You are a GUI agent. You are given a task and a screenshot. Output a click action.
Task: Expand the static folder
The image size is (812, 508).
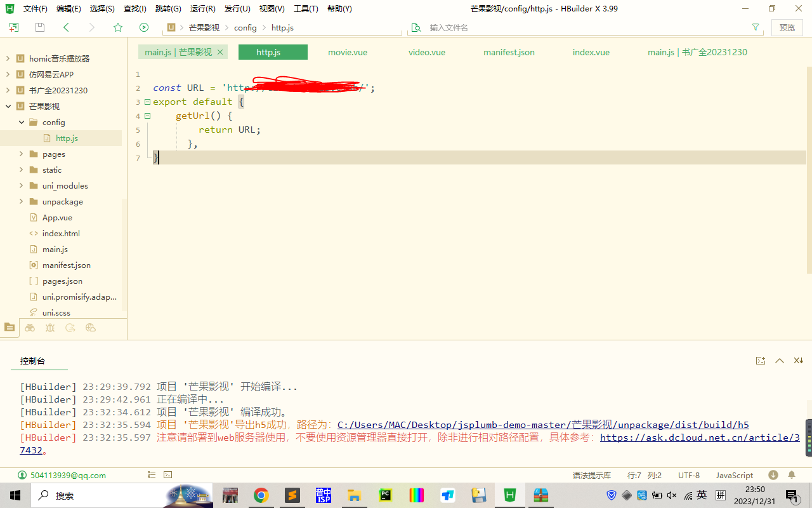[x=22, y=170]
